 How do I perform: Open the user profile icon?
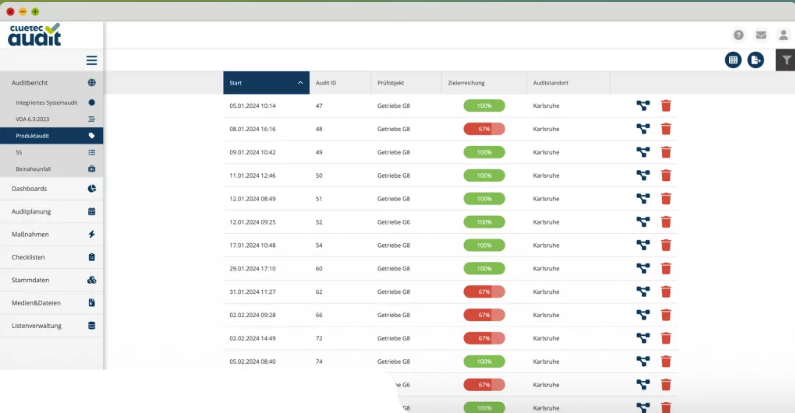783,35
